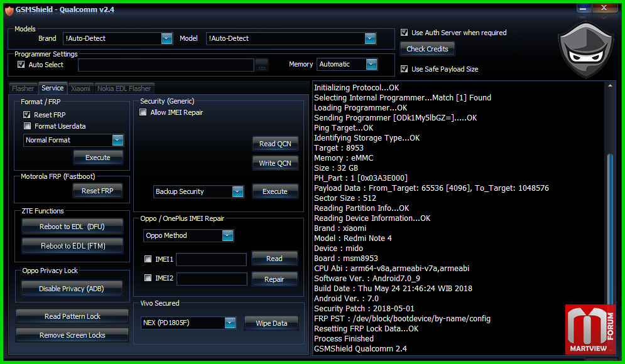Click the Read QCN button
625x364 pixels.
[x=275, y=144]
